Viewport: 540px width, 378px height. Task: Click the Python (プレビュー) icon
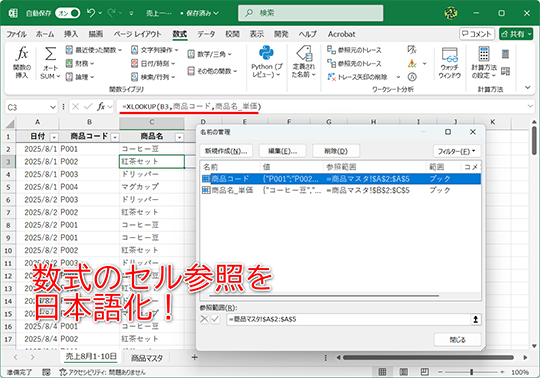point(266,53)
